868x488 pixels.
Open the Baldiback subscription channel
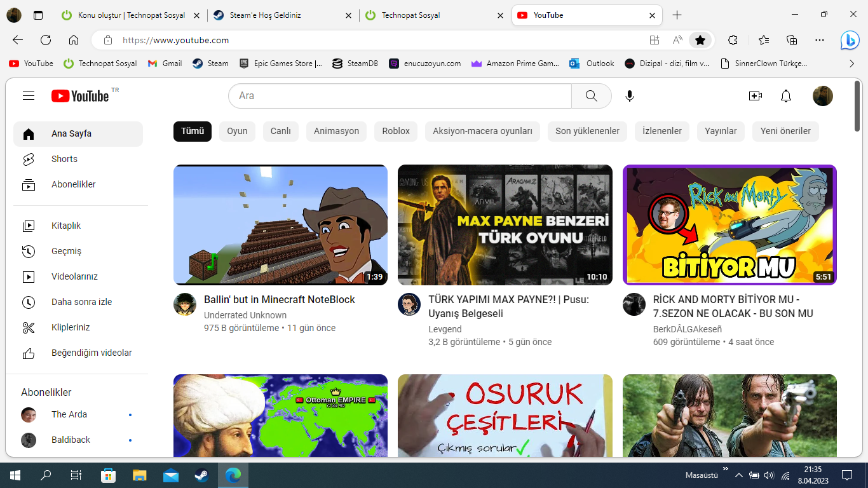(78, 440)
